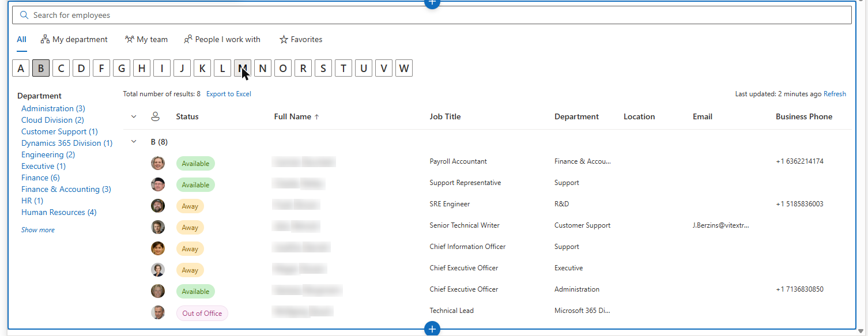Image resolution: width=868 pixels, height=336 pixels.
Task: Filter employees by letter C
Action: point(61,69)
